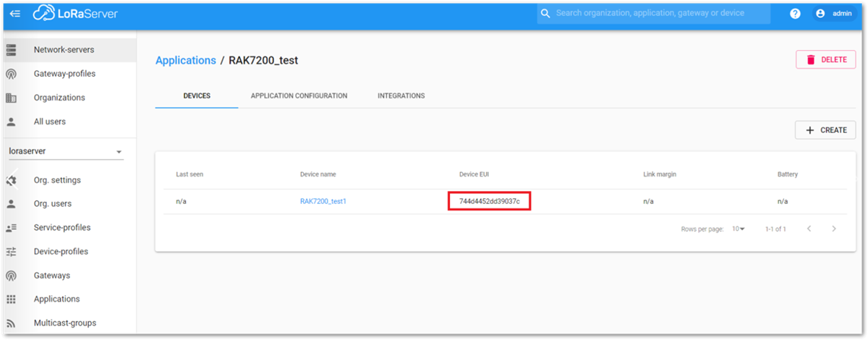Open the loraserver organization dropdown
The image size is (868, 340).
[x=65, y=152]
